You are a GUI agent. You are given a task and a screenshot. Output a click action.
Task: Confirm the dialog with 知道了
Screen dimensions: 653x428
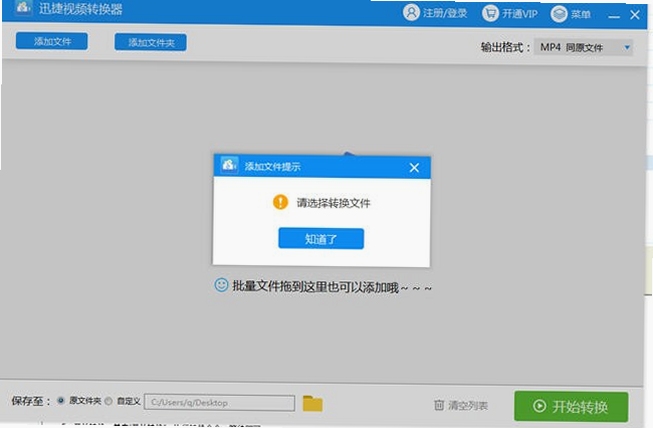tap(321, 239)
